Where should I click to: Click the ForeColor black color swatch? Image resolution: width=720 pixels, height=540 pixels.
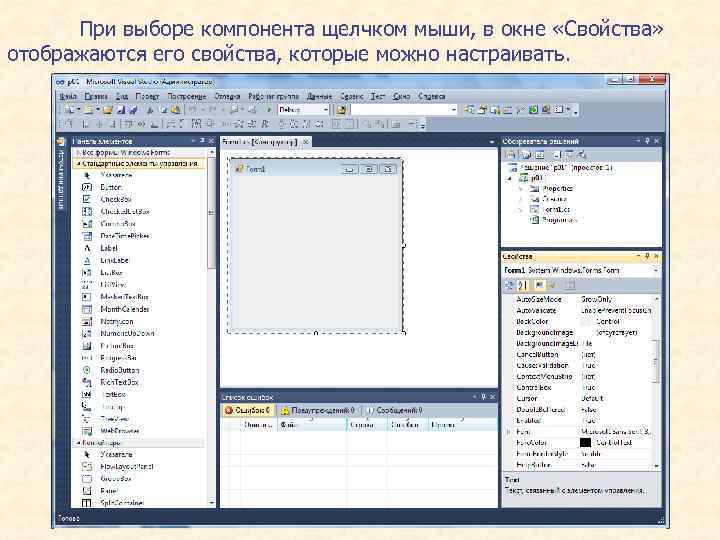click(x=585, y=443)
